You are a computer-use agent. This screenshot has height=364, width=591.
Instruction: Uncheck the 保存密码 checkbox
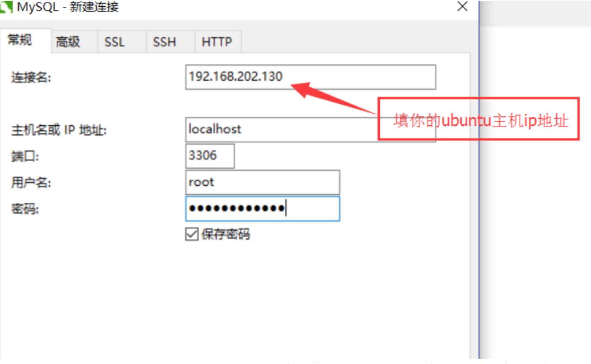click(192, 234)
